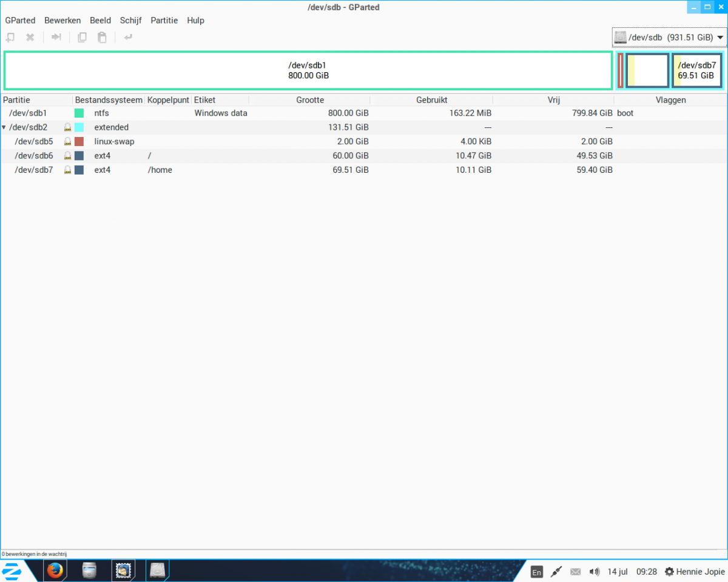Sort by the Partitie column header
This screenshot has width=728, height=582.
[36, 100]
